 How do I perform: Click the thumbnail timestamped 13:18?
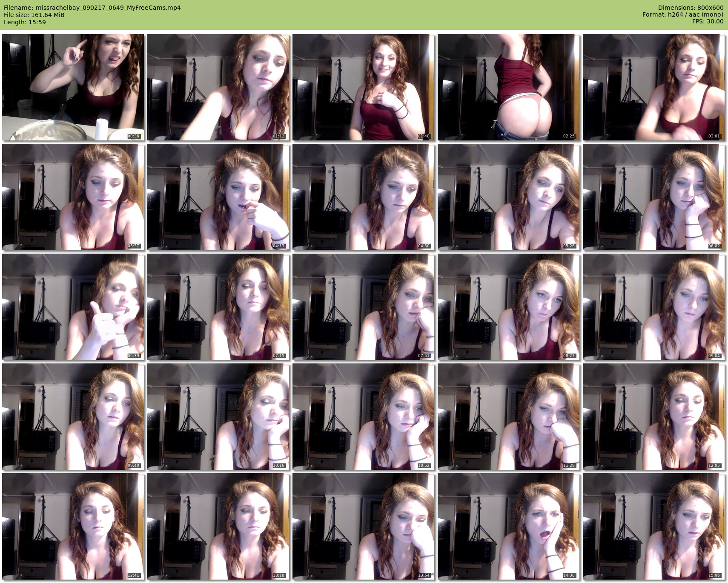click(x=218, y=526)
